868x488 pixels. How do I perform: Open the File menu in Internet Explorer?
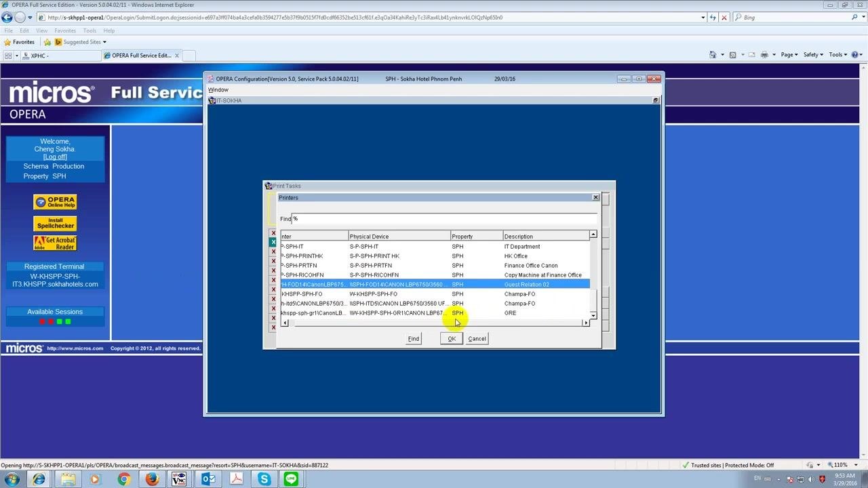(x=9, y=30)
